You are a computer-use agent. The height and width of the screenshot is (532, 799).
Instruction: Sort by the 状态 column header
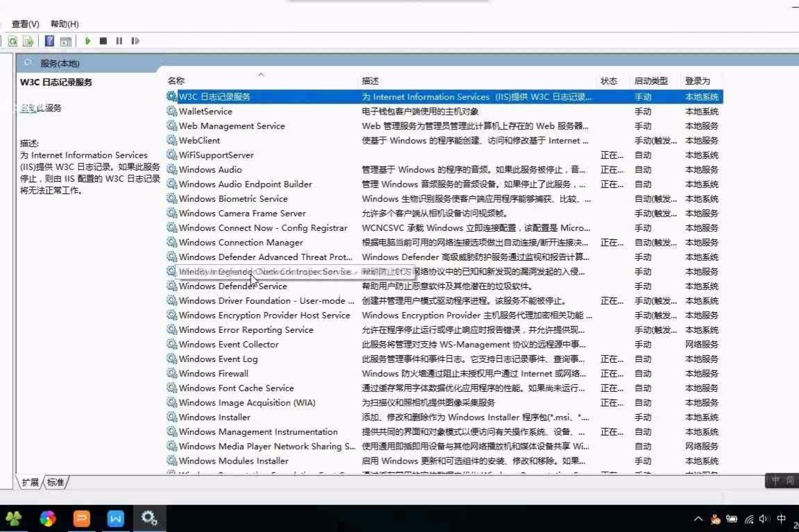click(x=608, y=81)
